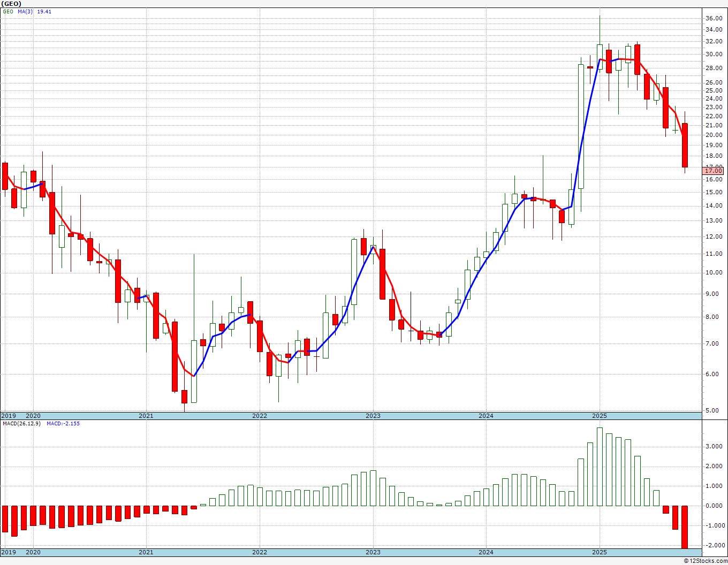Click 2021 on the MACD panel time axis
This screenshot has height=565, width=728.
146,552
